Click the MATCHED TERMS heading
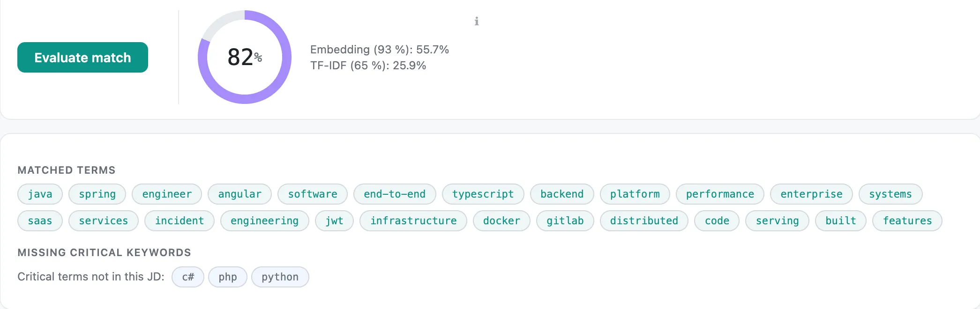This screenshot has width=980, height=309. 67,170
